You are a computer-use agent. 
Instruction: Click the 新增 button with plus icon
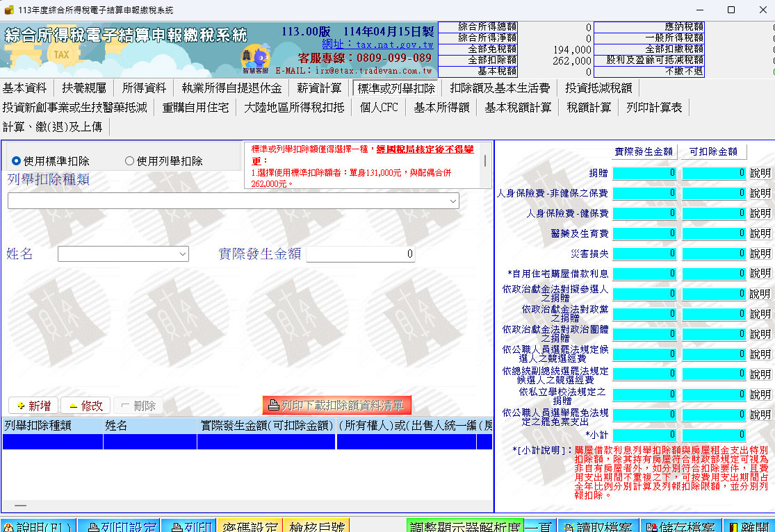[33, 406]
